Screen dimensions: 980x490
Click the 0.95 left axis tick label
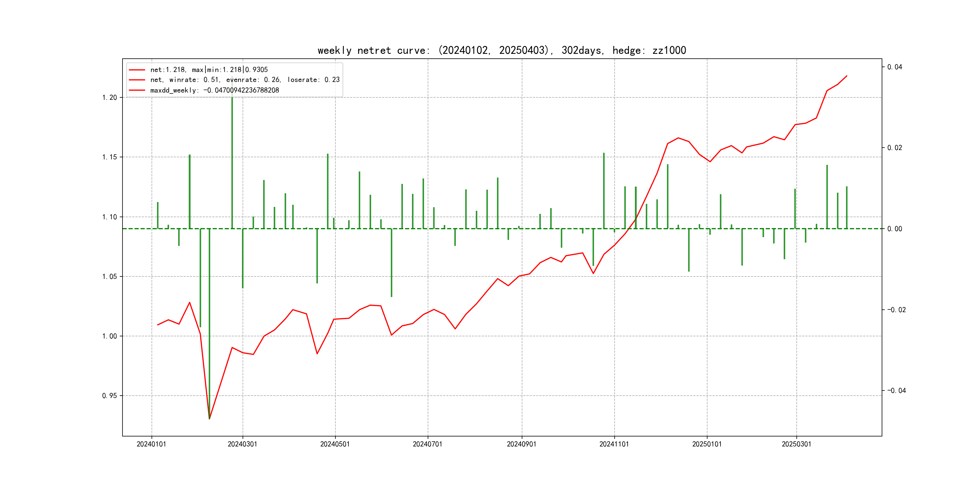tap(109, 396)
